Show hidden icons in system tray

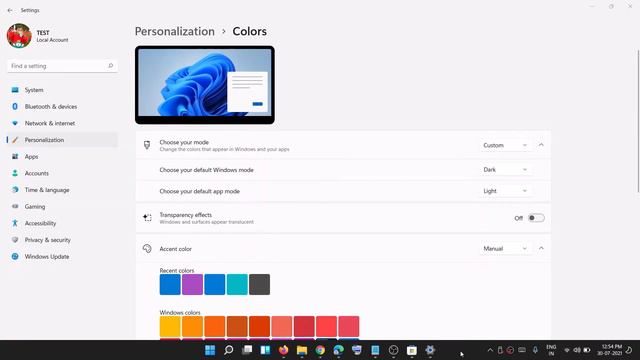click(490, 350)
